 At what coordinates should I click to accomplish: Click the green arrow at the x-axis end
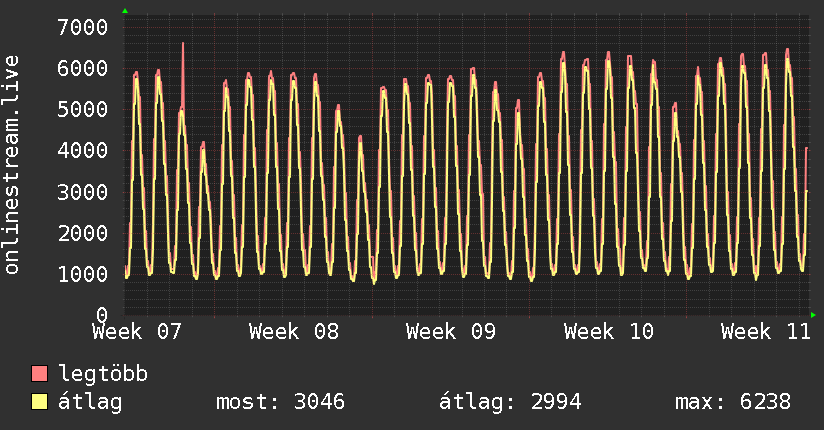click(x=813, y=315)
